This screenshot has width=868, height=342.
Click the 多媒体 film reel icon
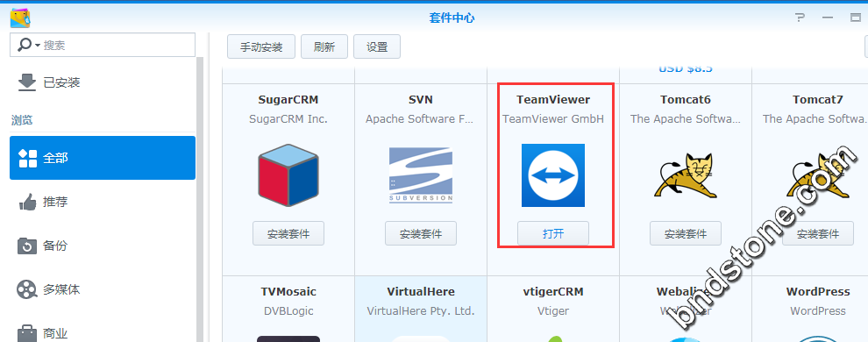click(x=27, y=289)
